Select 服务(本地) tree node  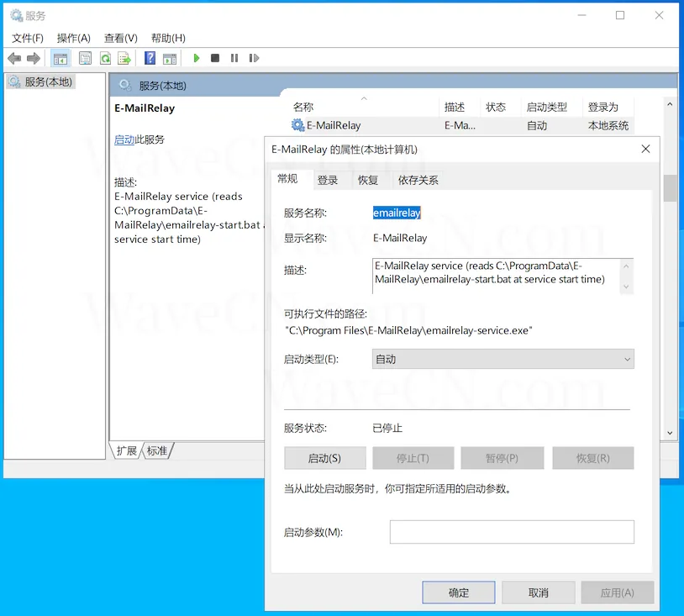41,82
